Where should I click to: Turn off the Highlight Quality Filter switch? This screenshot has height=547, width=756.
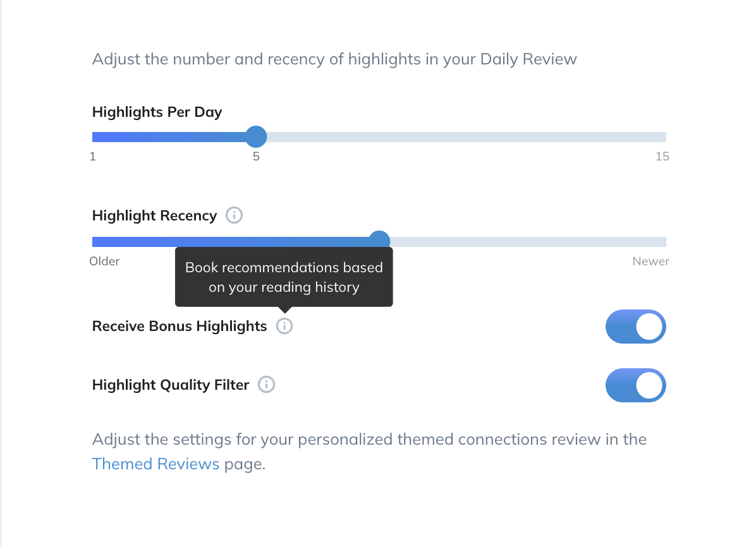click(x=635, y=385)
